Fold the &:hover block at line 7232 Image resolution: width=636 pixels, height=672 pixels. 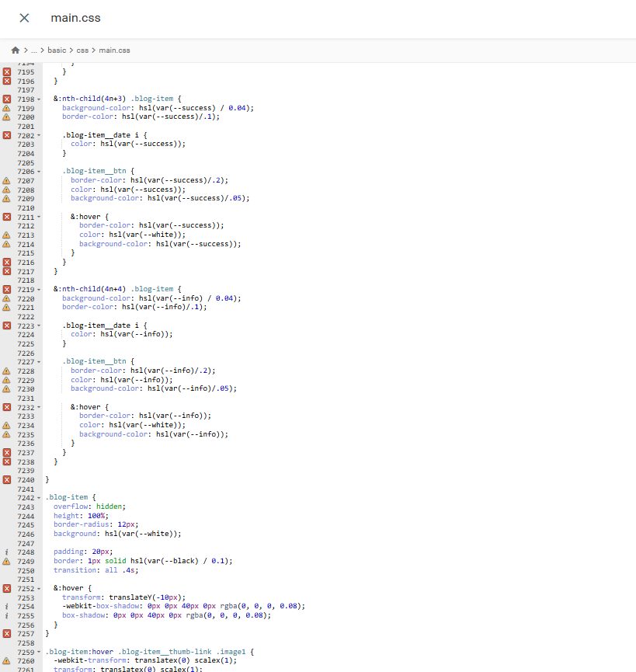[39, 408]
